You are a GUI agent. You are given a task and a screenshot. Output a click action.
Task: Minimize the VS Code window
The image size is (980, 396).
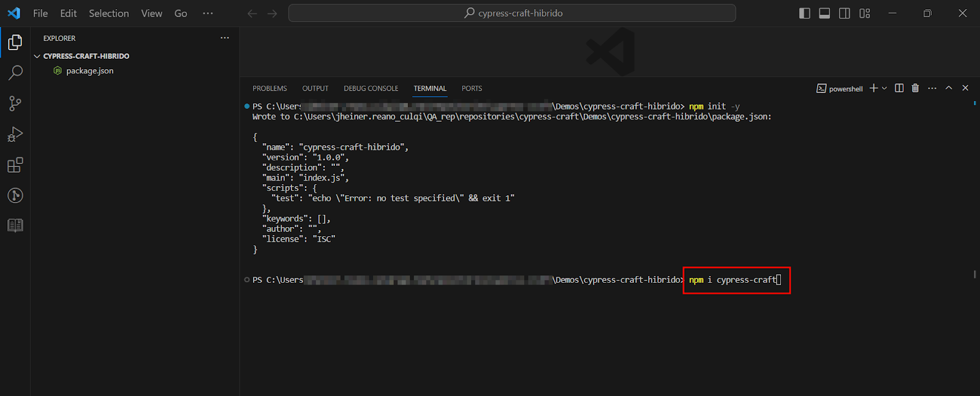pyautogui.click(x=892, y=13)
